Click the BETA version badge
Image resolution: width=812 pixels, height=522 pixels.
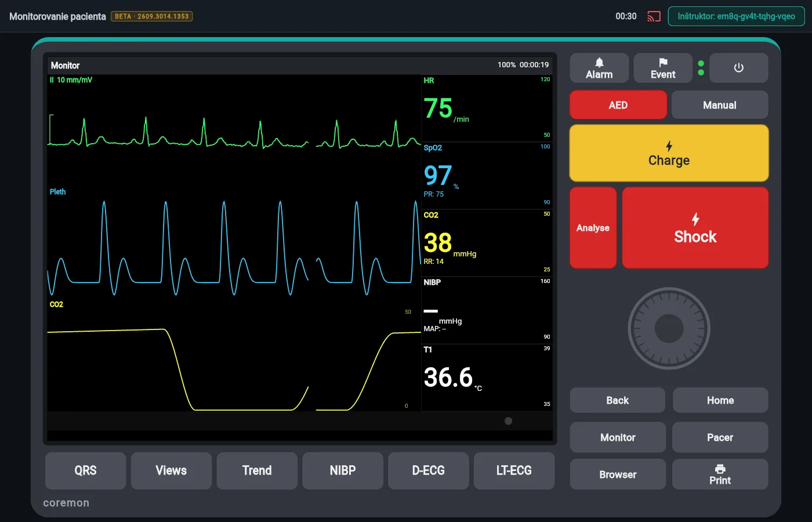click(x=152, y=16)
